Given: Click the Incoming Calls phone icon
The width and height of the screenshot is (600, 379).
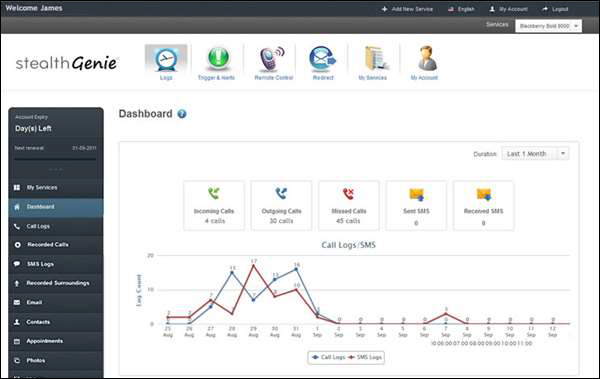Looking at the screenshot, I should coord(214,193).
